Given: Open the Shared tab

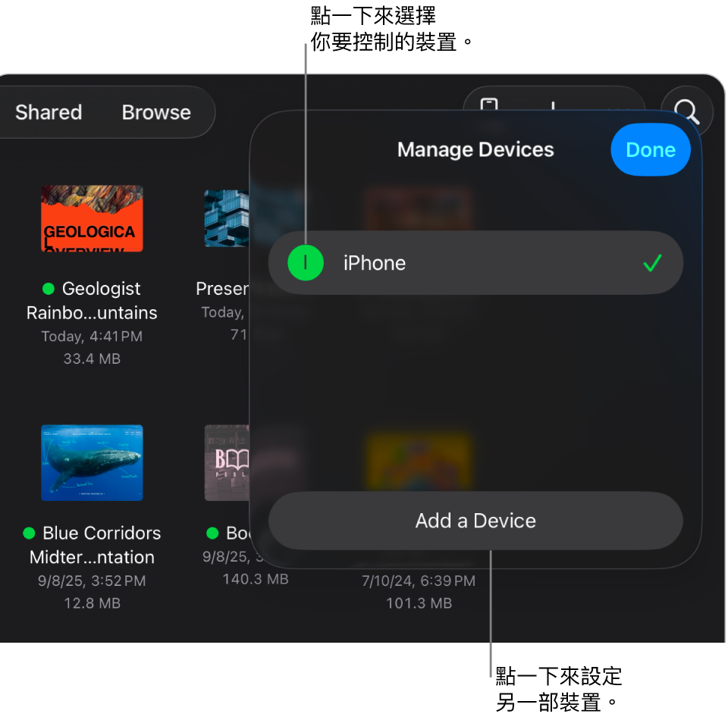Looking at the screenshot, I should point(49,112).
